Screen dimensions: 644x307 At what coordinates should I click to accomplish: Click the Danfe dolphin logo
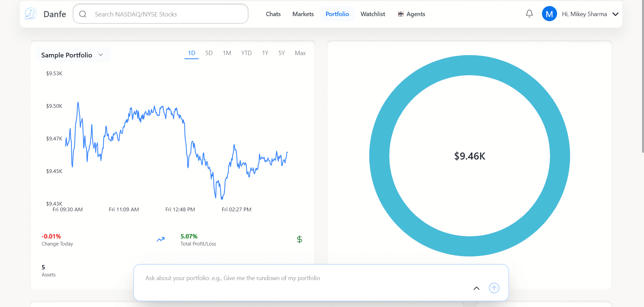pos(30,13)
